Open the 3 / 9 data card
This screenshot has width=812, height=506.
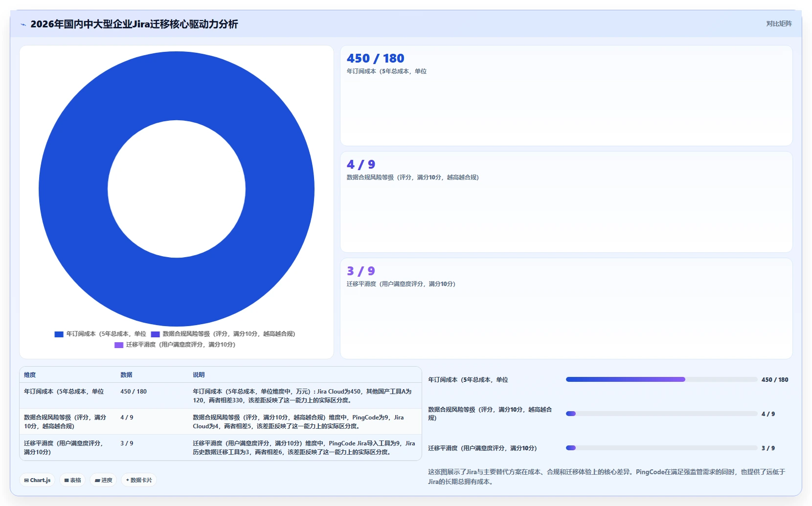coord(566,308)
